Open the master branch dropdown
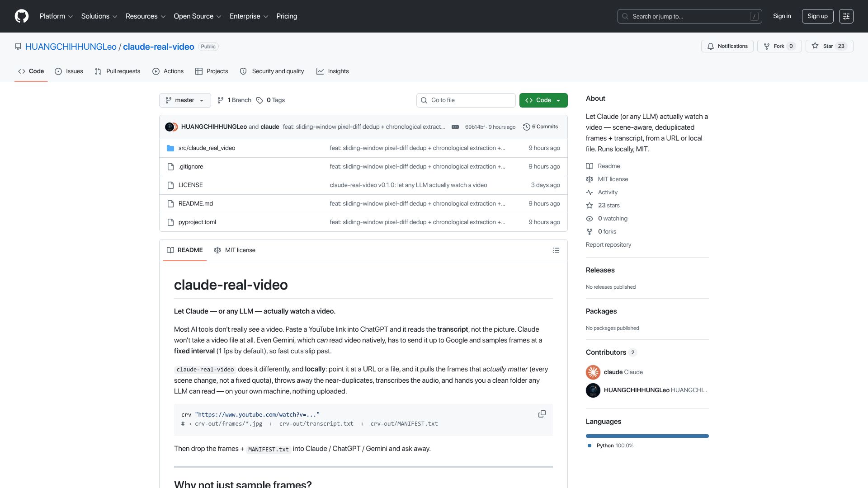The height and width of the screenshot is (488, 868). [185, 100]
